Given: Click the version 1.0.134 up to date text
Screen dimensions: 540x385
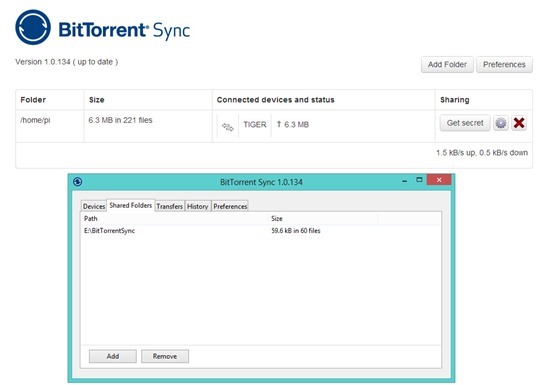Looking at the screenshot, I should (x=66, y=62).
